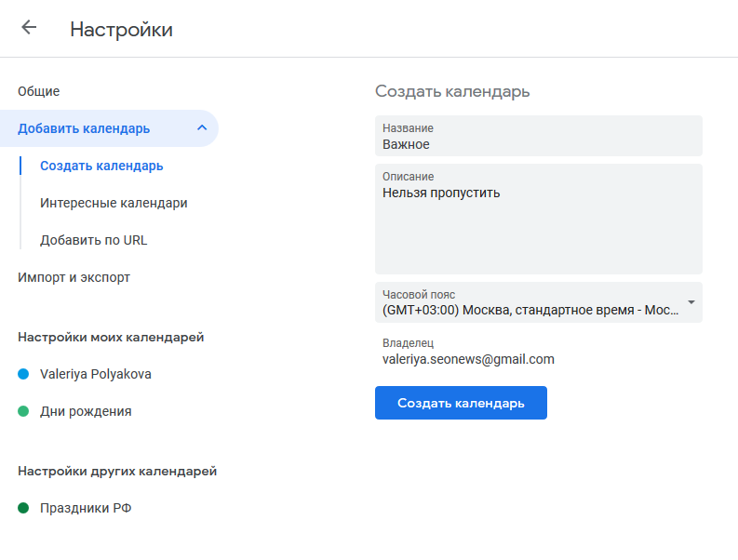The width and height of the screenshot is (738, 560).
Task: Select the Добавить календарь menu item
Action: pyautogui.click(x=109, y=128)
